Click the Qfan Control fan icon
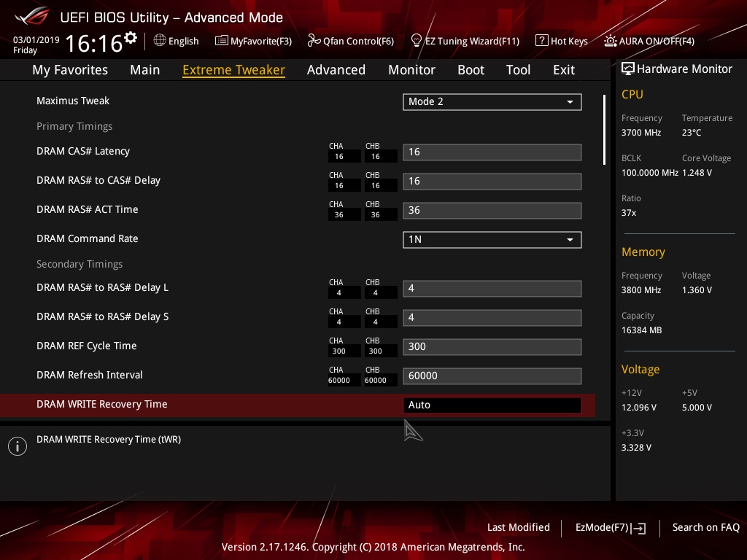Image resolution: width=747 pixels, height=560 pixels. click(314, 41)
